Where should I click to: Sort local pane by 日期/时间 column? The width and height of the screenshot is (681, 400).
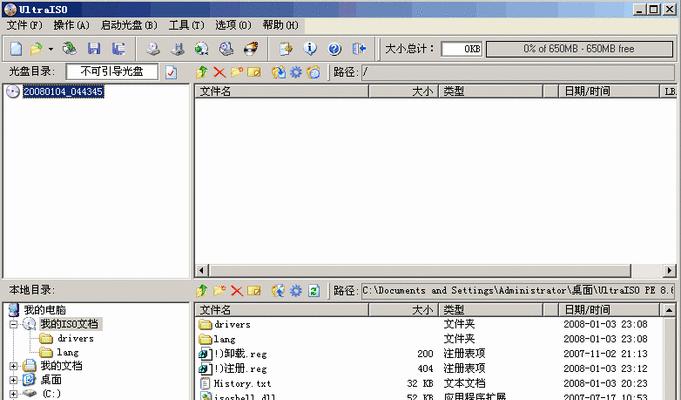tap(609, 310)
